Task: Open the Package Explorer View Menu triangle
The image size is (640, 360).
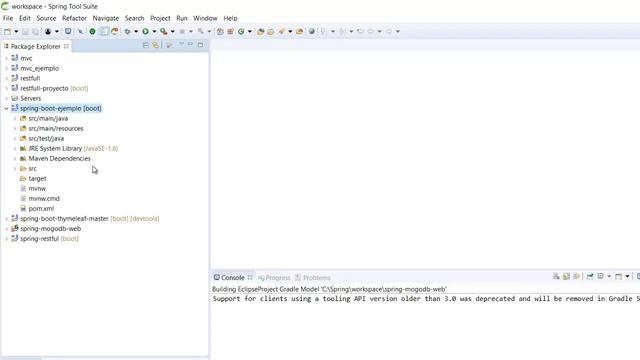Action: pos(182,44)
